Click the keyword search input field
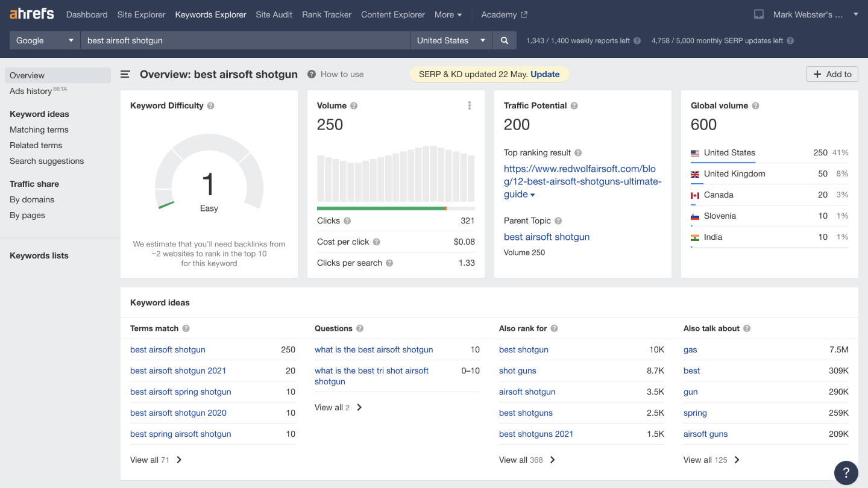The width and height of the screenshot is (868, 488). pos(245,40)
